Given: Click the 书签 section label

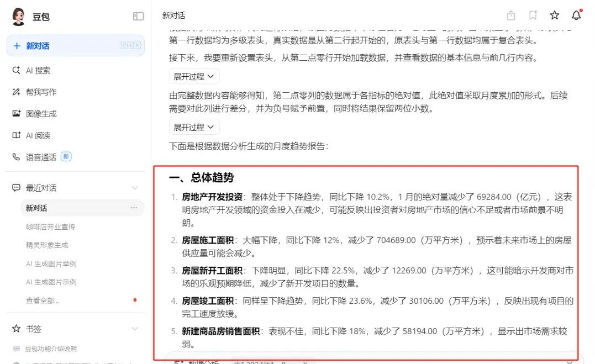Looking at the screenshot, I should (33, 329).
